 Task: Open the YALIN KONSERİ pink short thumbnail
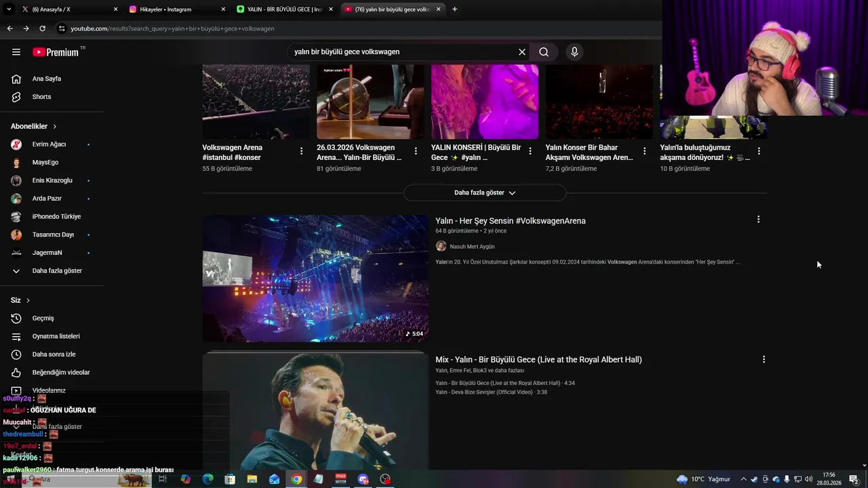click(x=485, y=102)
